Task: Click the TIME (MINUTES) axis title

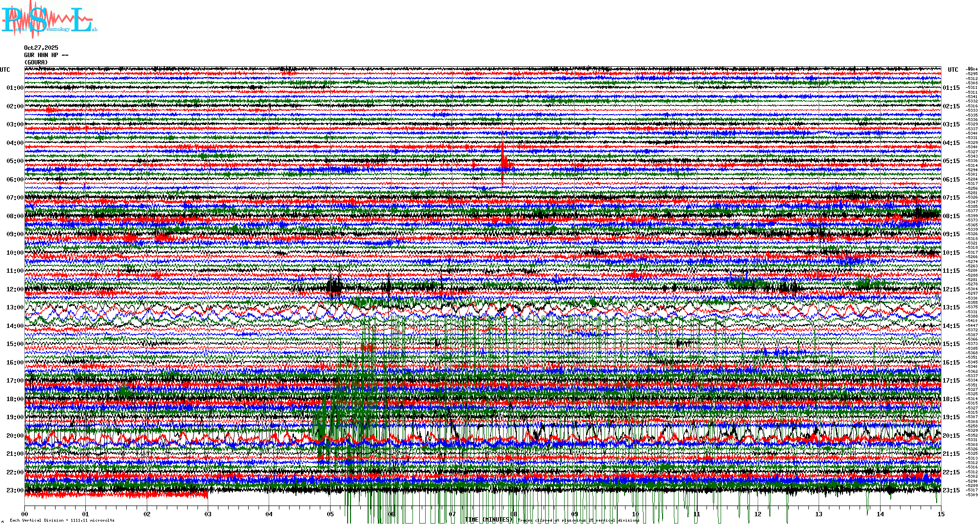Action: pos(489,520)
